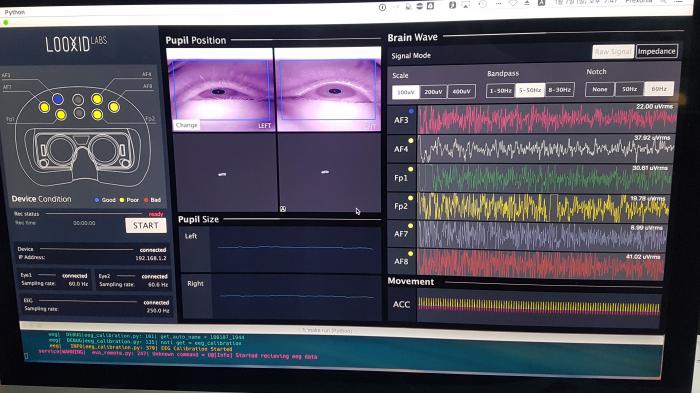Set notch filter to 60Hz
Screen dimensions: 700x393
[659, 89]
